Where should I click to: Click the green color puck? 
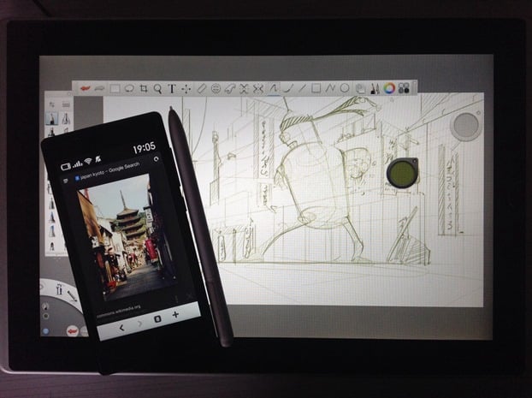402,173
